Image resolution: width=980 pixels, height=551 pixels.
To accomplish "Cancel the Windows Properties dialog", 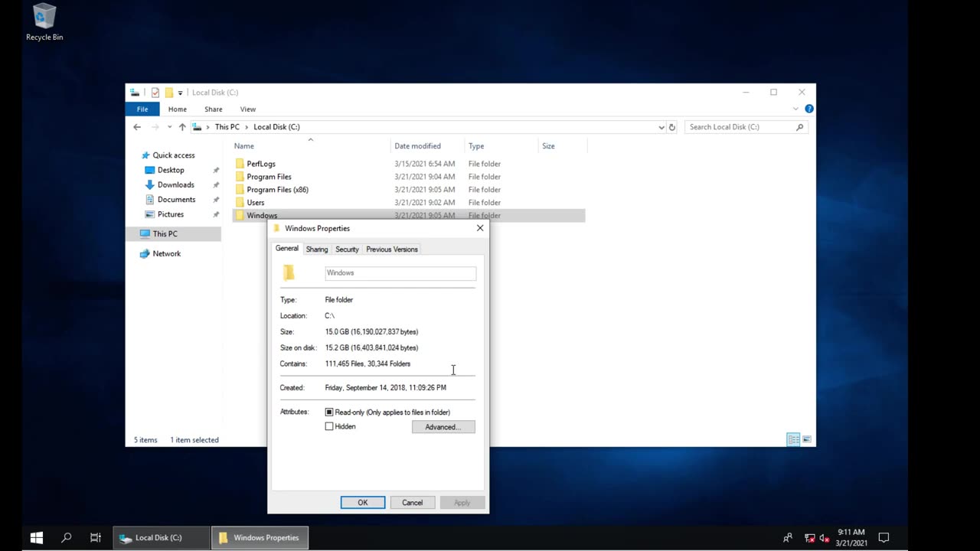I will 412,503.
